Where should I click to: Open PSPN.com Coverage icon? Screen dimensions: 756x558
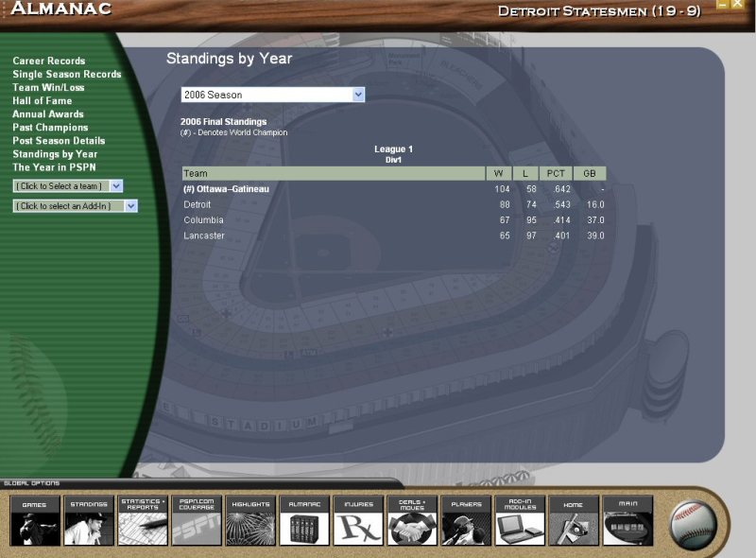coord(197,521)
